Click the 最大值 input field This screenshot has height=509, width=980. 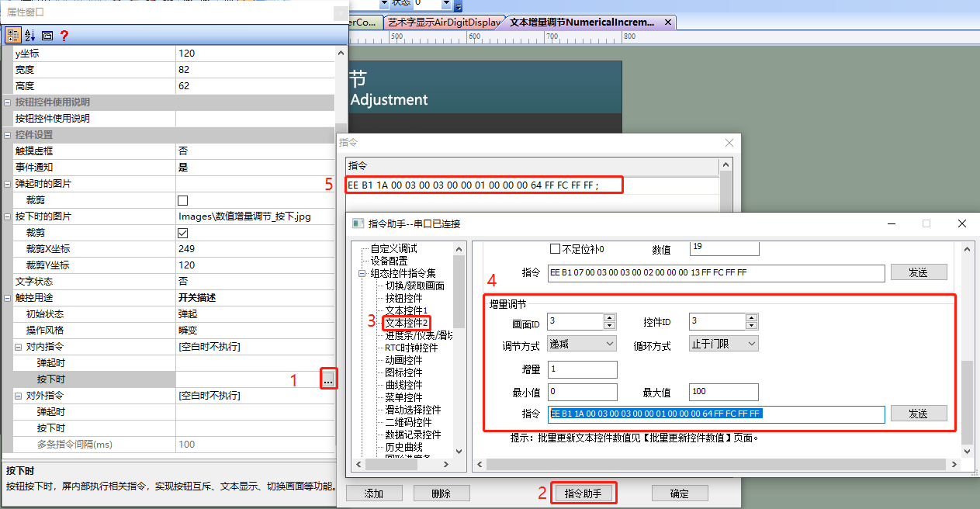724,392
